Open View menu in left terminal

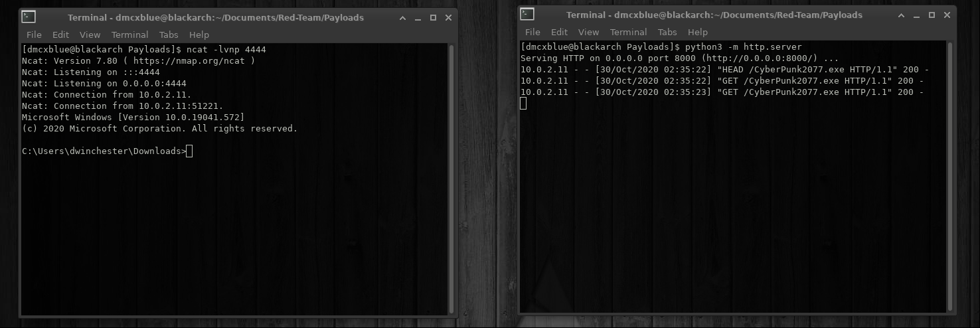tap(90, 35)
